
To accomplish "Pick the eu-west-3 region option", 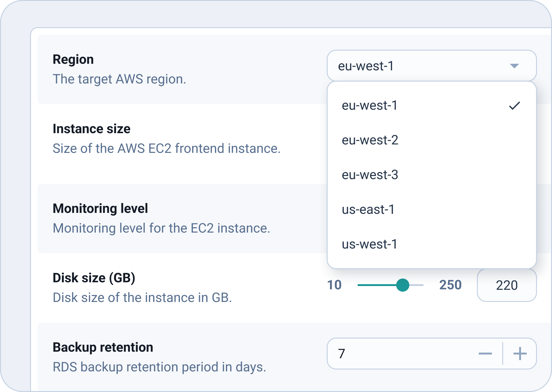I will pyautogui.click(x=432, y=175).
